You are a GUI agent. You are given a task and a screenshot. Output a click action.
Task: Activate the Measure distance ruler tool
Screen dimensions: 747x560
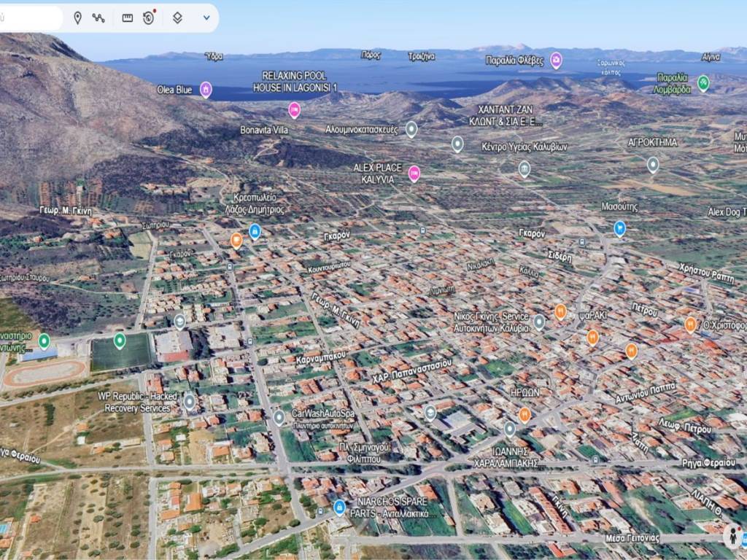[128, 17]
